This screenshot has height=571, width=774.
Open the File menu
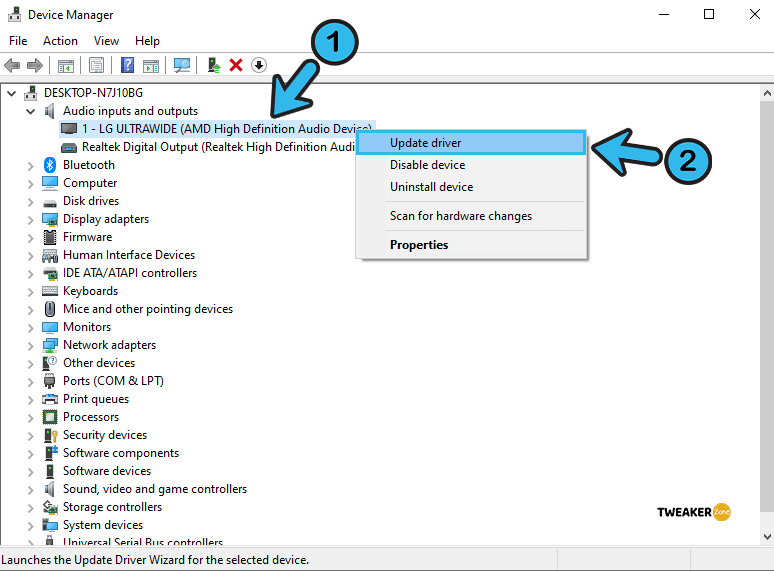click(x=18, y=41)
